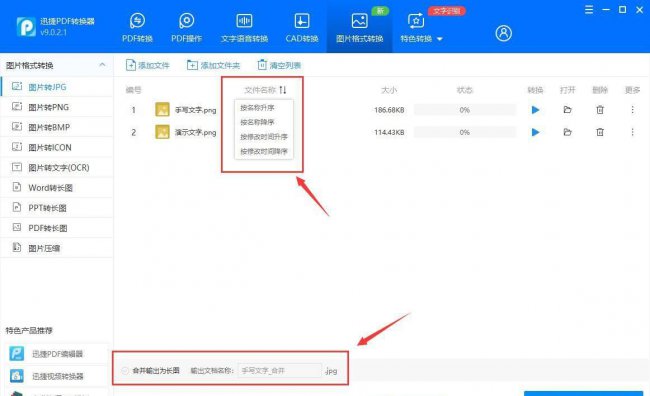Viewport: 650px width, 396px height.
Task: Switch to 文字语音转换 tab
Action: 244,27
